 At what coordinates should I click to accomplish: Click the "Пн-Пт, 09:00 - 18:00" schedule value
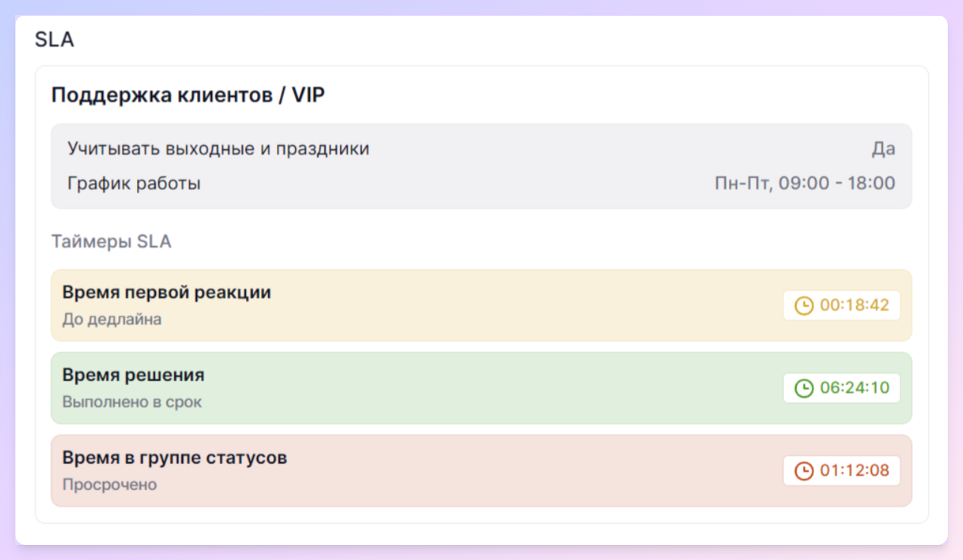pyautogui.click(x=804, y=183)
